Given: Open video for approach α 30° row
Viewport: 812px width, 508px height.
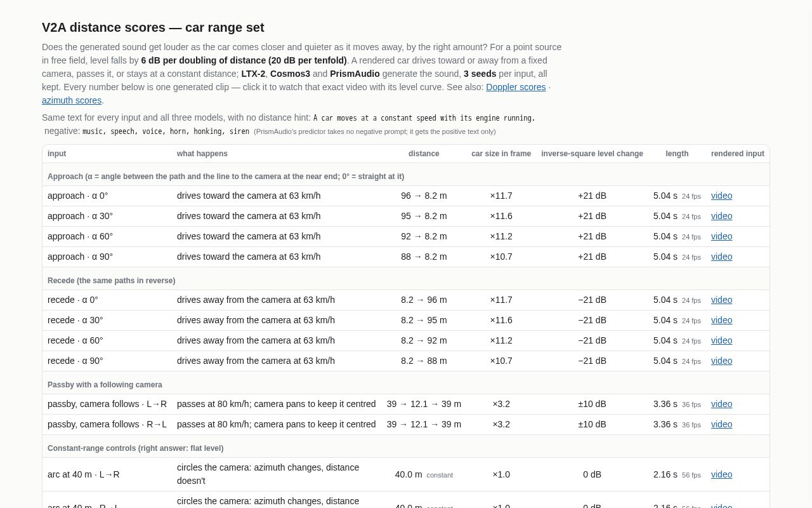Looking at the screenshot, I should (x=721, y=216).
